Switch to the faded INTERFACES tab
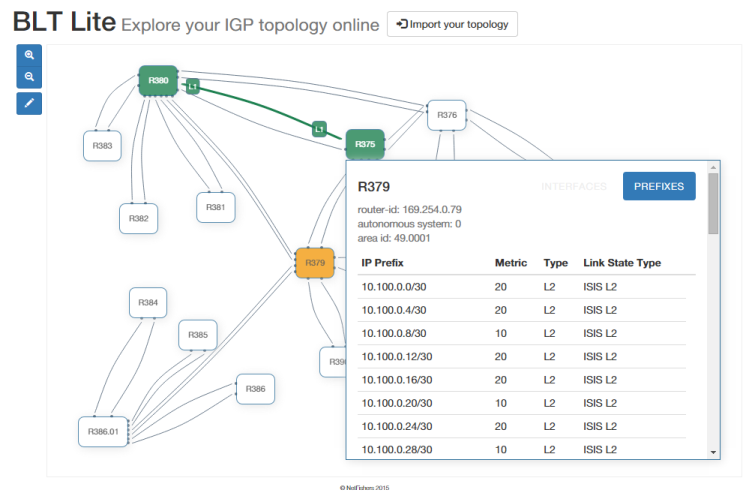 coord(574,186)
